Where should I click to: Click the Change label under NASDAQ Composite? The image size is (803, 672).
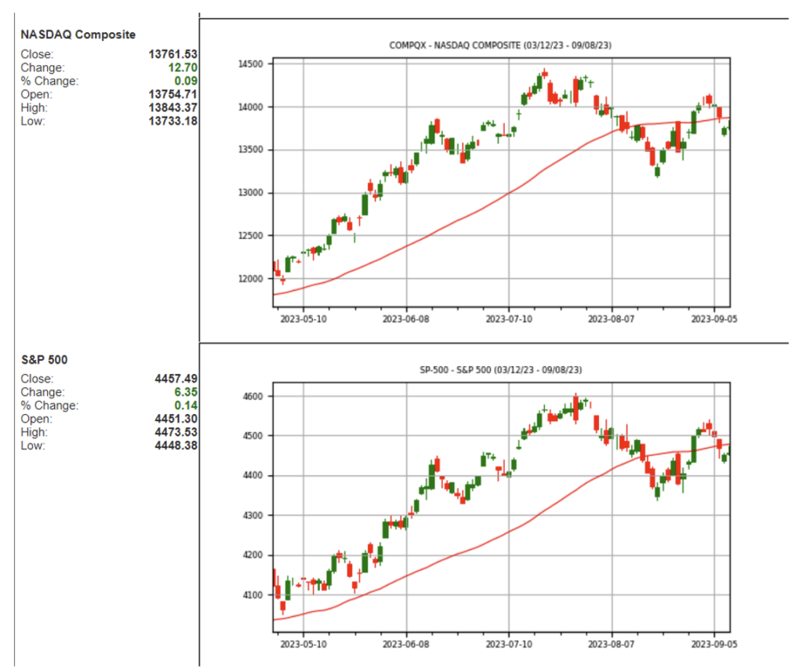tap(42, 67)
